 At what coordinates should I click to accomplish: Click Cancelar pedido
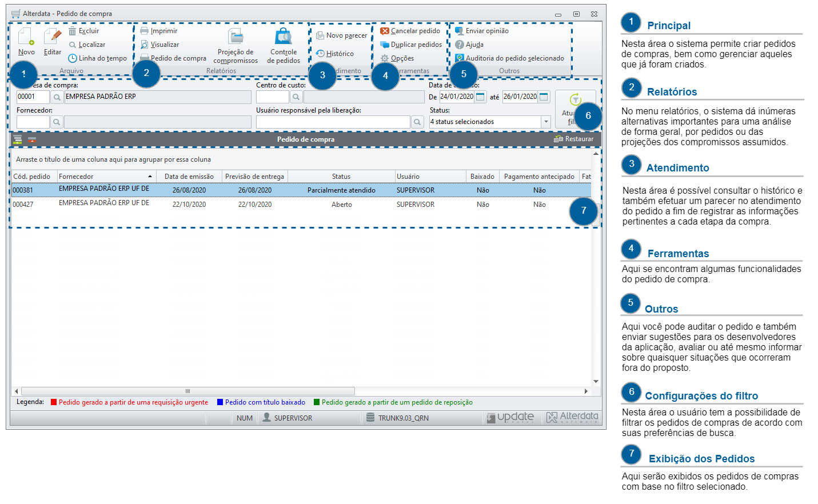410,31
